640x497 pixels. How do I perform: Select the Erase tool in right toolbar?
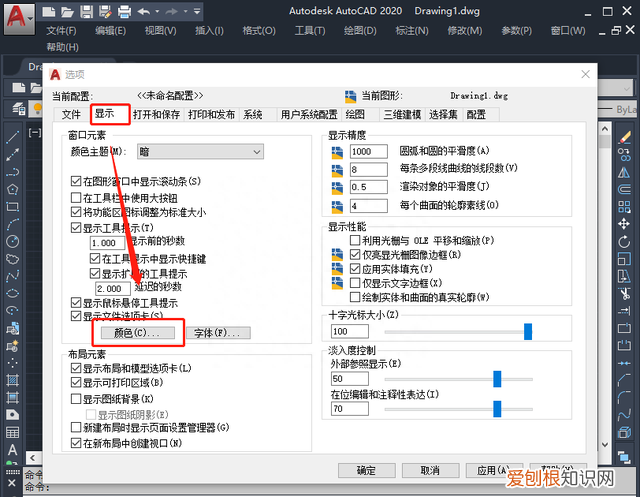(624, 137)
